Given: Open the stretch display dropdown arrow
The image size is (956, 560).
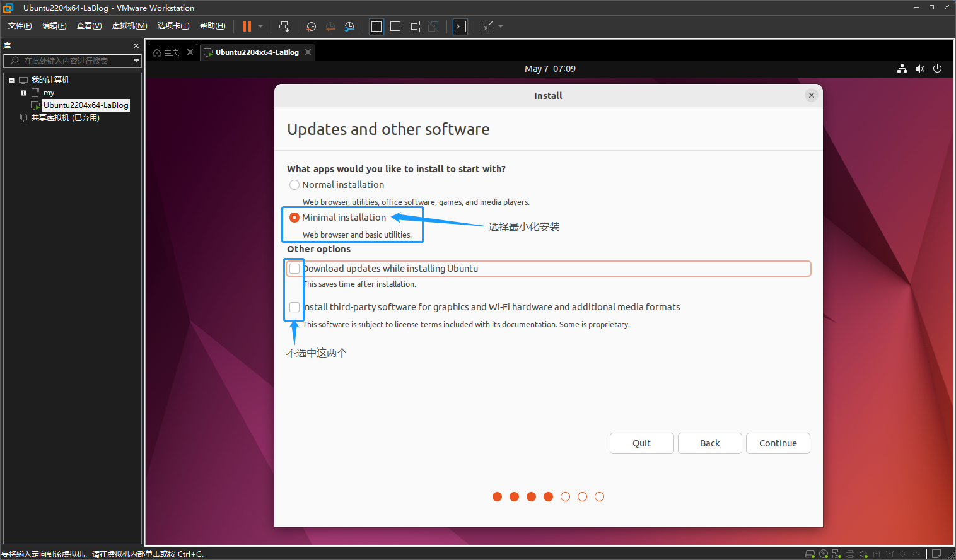Looking at the screenshot, I should [x=501, y=26].
